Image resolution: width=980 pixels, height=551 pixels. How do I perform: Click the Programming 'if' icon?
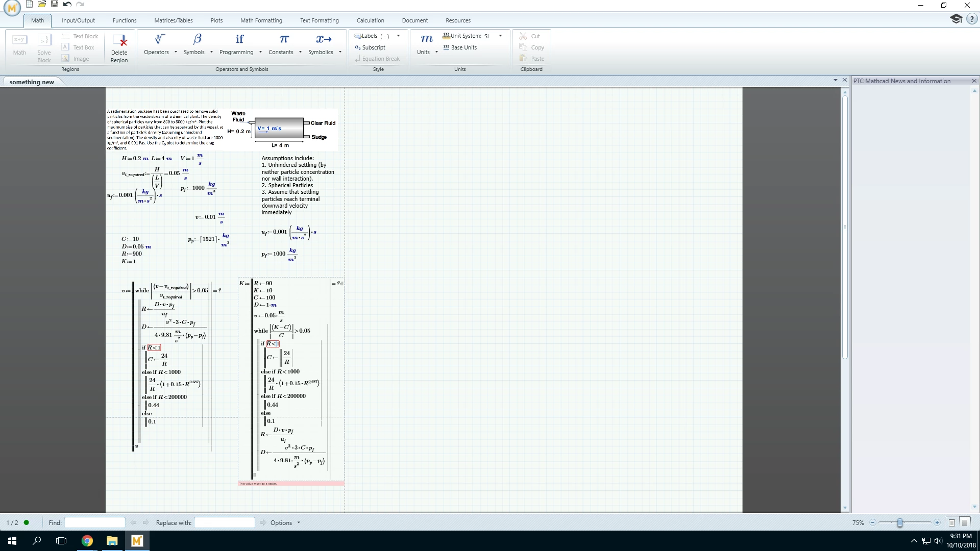coord(239,39)
